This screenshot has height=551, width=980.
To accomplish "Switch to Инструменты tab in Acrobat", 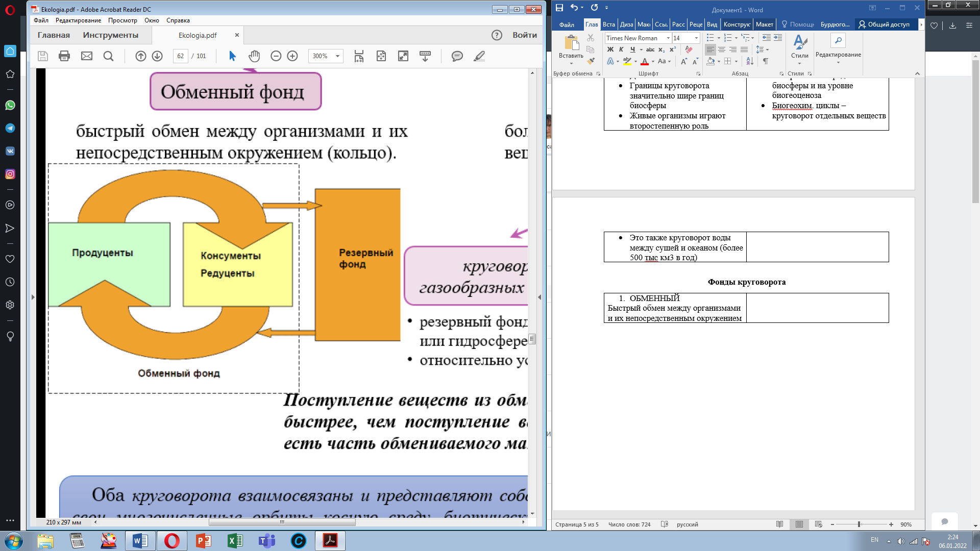I will click(111, 35).
